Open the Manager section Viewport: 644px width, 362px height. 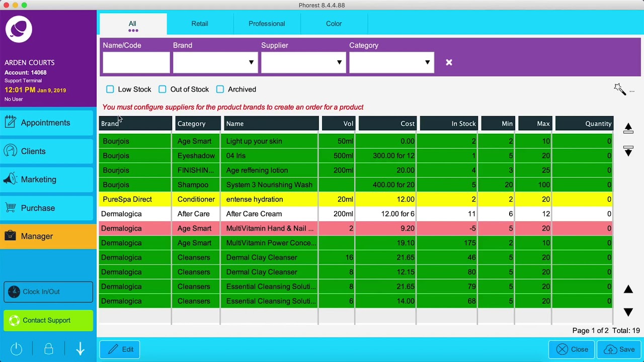click(48, 236)
